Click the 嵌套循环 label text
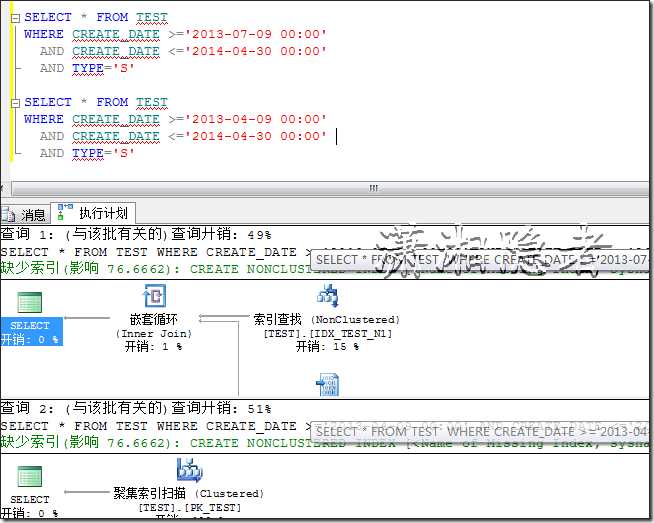The width and height of the screenshot is (654, 523). [154, 319]
